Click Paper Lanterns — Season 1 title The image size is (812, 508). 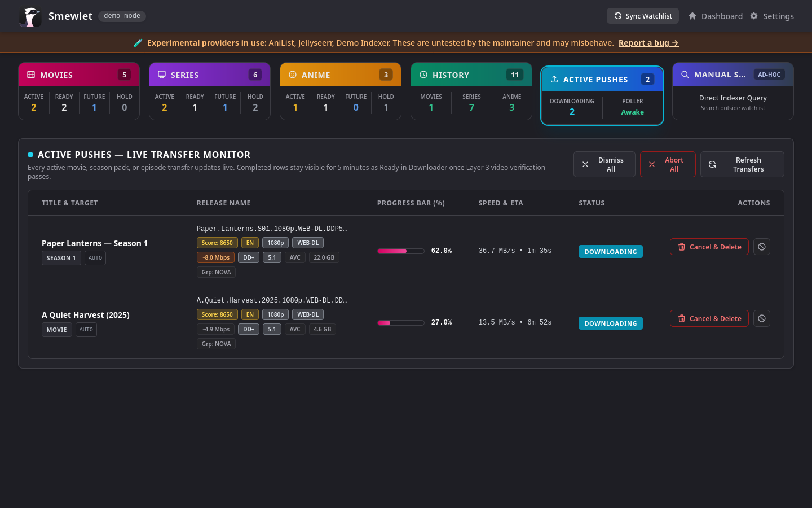pos(95,243)
